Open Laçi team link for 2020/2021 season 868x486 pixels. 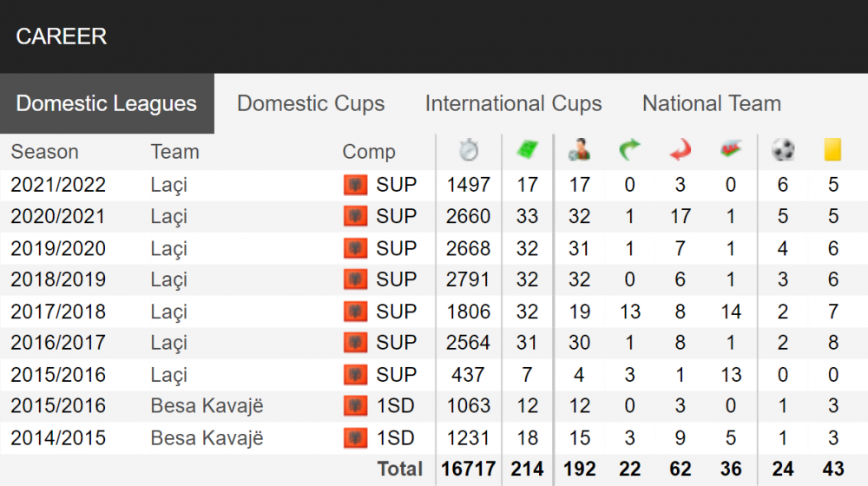pos(169,217)
